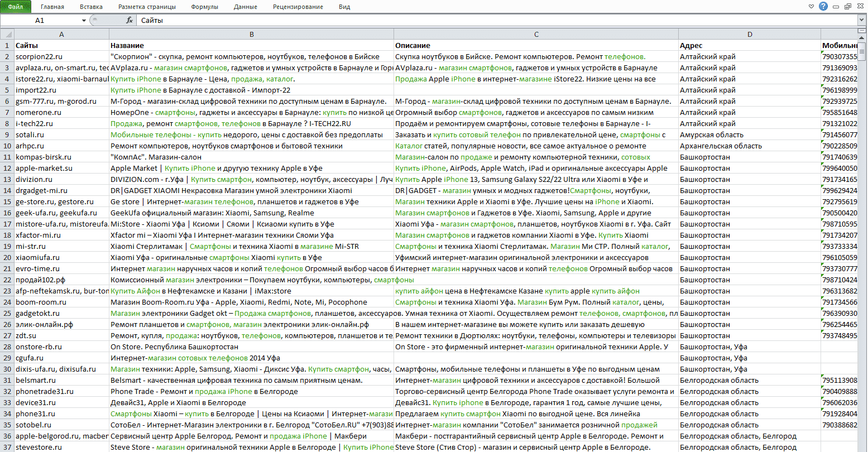Select the cell xiaomiufa.ru

(x=61, y=257)
